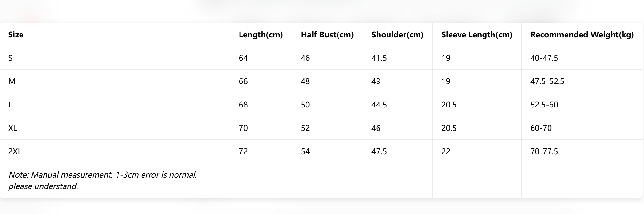Select the 2XL size row label

pos(15,151)
